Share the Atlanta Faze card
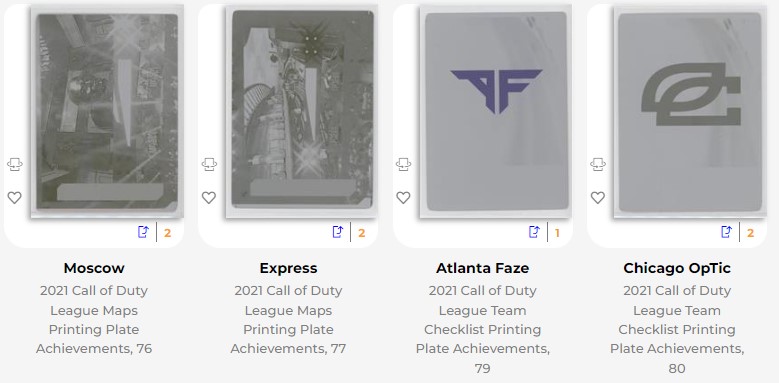The width and height of the screenshot is (779, 383). 534,232
